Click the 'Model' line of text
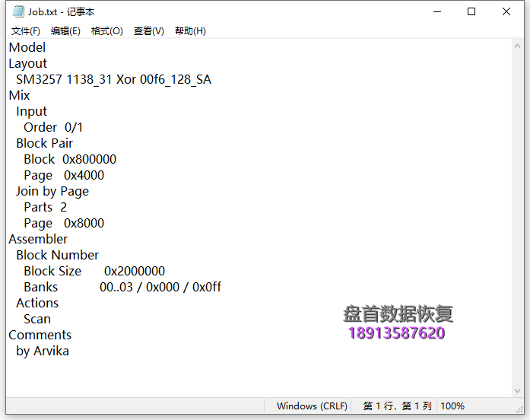Viewport: 530px width, 420px height. point(27,47)
